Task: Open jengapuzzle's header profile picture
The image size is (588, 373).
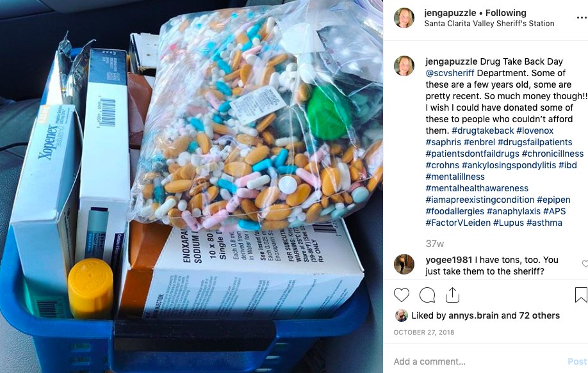Action: pos(404,18)
